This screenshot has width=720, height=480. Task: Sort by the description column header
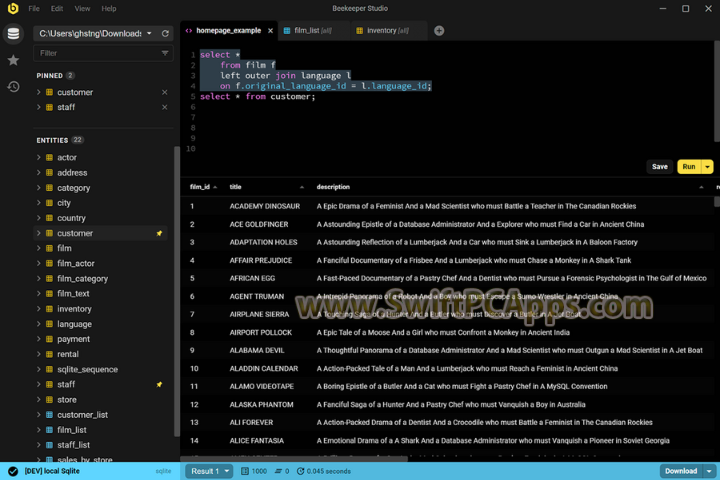tap(510, 187)
